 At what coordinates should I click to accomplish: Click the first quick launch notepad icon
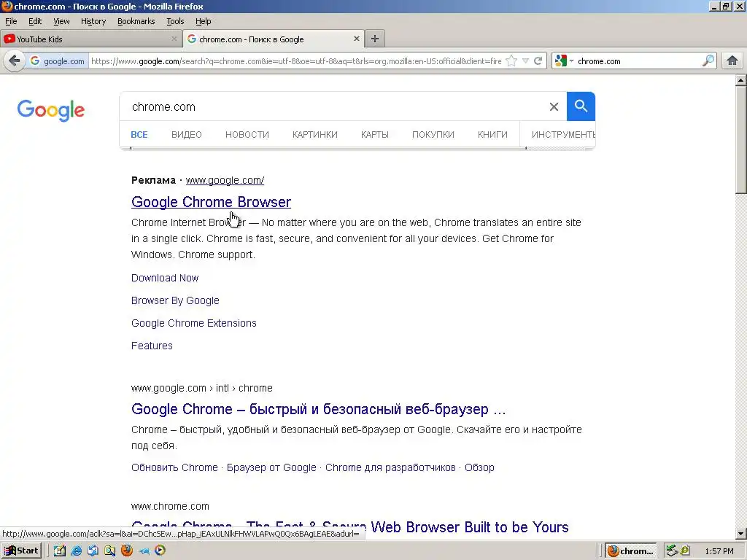pyautogui.click(x=60, y=551)
